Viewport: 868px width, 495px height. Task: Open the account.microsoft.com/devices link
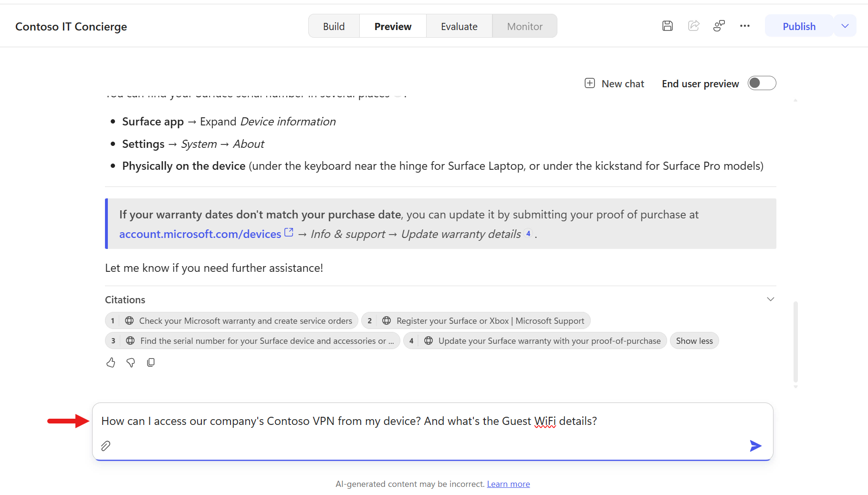pyautogui.click(x=200, y=234)
